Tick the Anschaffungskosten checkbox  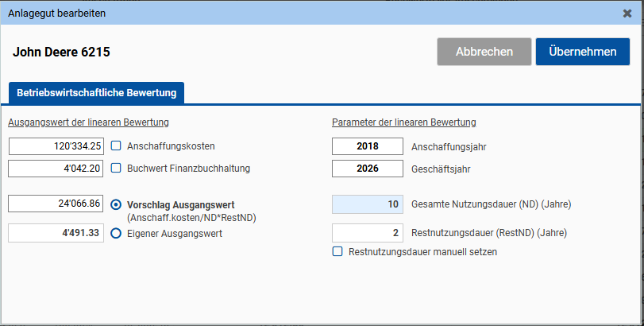point(116,146)
